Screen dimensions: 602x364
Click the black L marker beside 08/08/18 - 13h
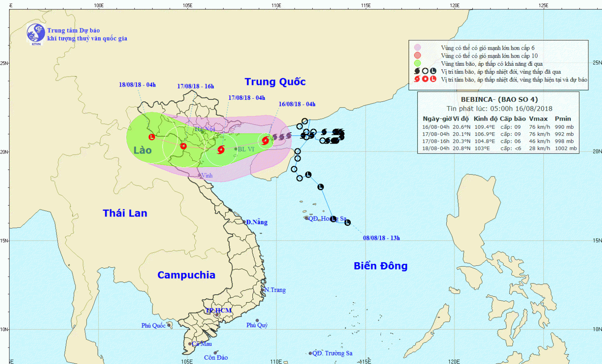(348, 222)
